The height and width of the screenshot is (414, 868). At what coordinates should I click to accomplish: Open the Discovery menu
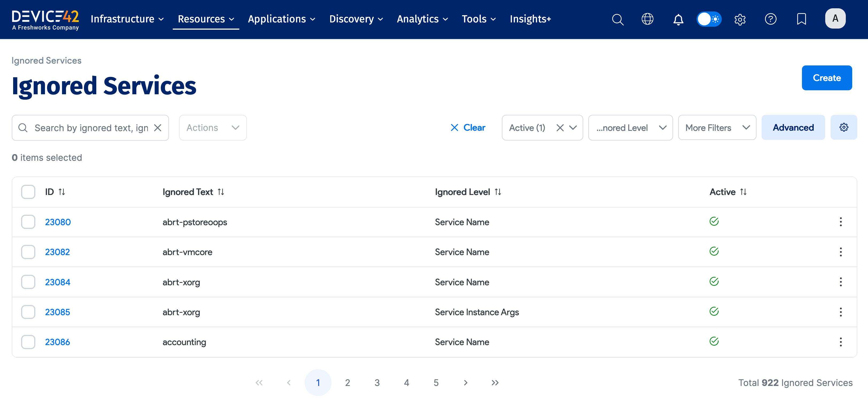tap(356, 19)
